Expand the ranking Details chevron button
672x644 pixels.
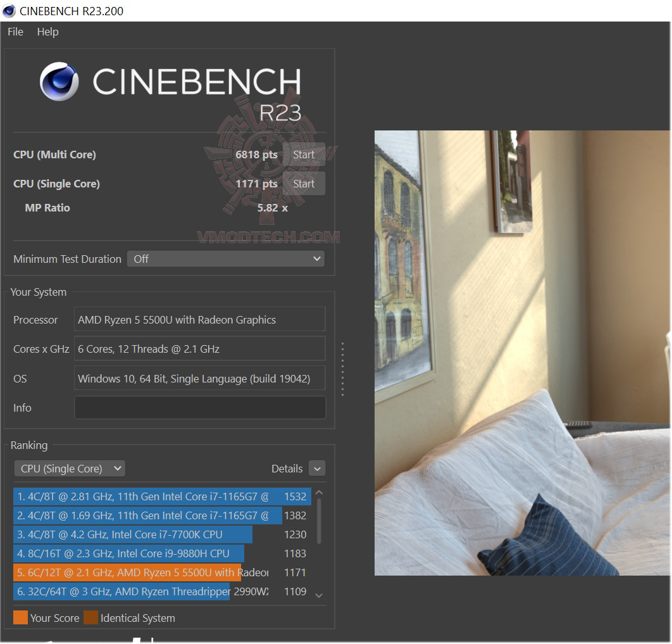[317, 469]
